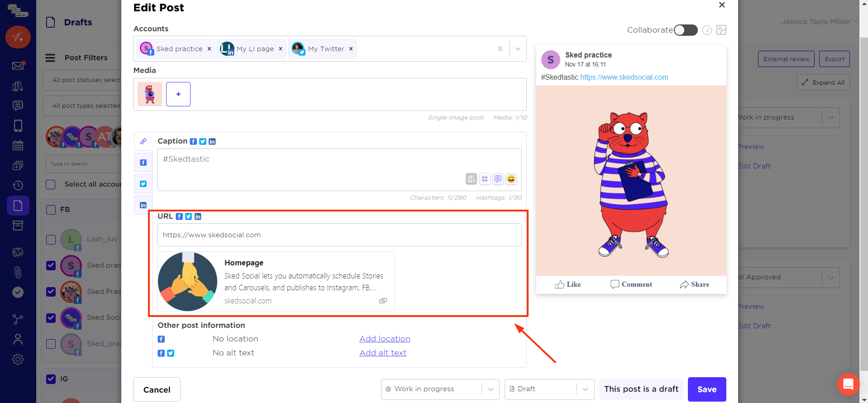Uncheck the Sked Prac account checkbox

pos(51,292)
